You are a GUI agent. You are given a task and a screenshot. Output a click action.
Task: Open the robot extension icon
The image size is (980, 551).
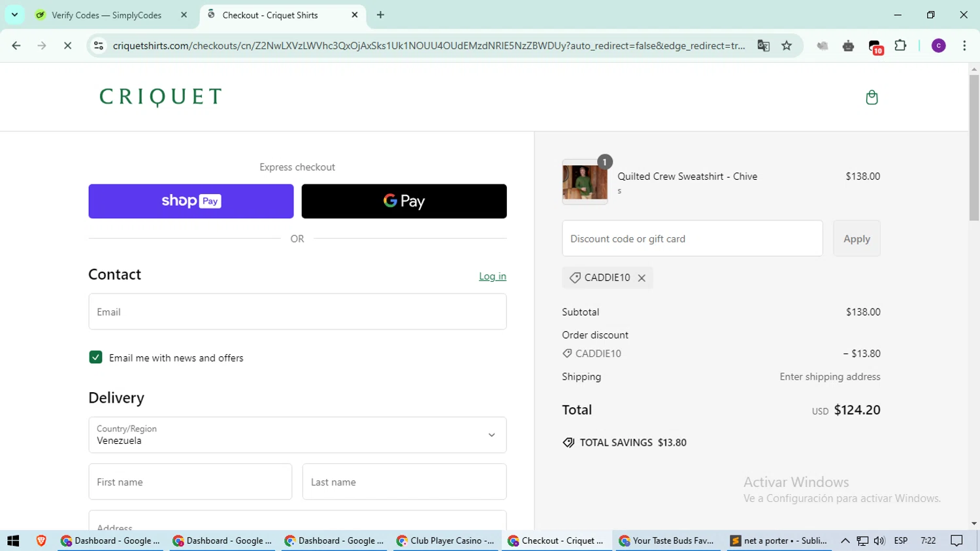click(x=848, y=46)
